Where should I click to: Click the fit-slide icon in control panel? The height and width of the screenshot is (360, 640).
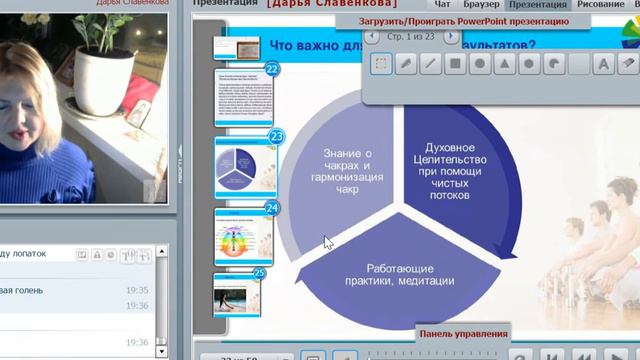click(x=313, y=356)
